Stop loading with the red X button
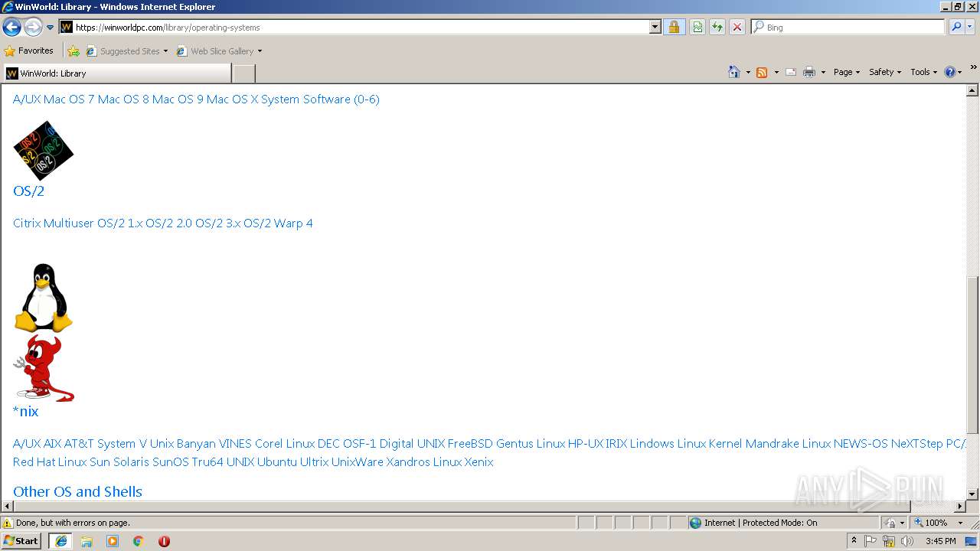 coord(737,27)
